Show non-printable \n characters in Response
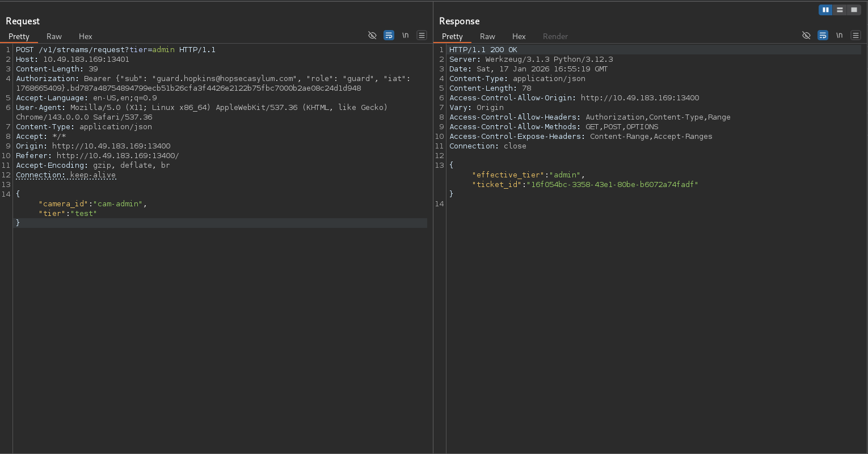The image size is (868, 454). point(839,35)
